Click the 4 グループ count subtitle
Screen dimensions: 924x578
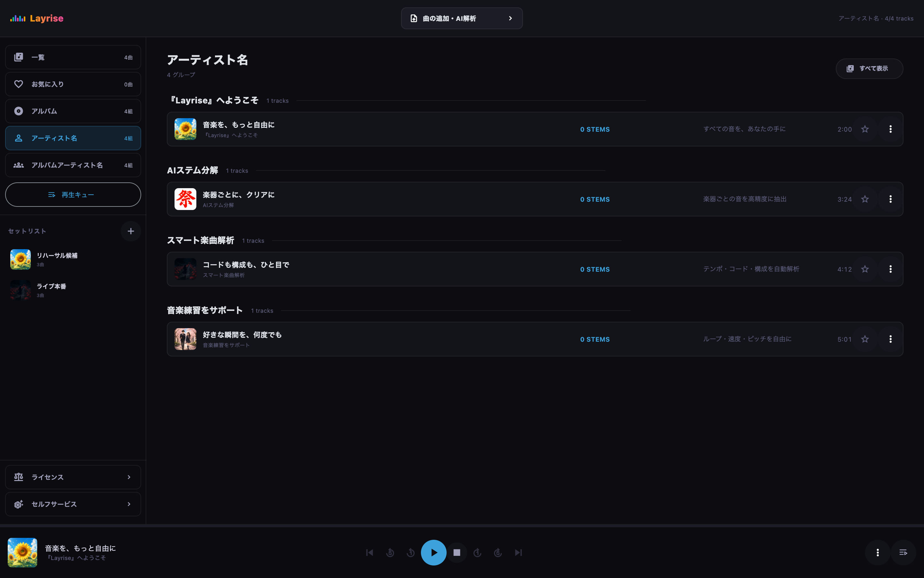pos(181,75)
